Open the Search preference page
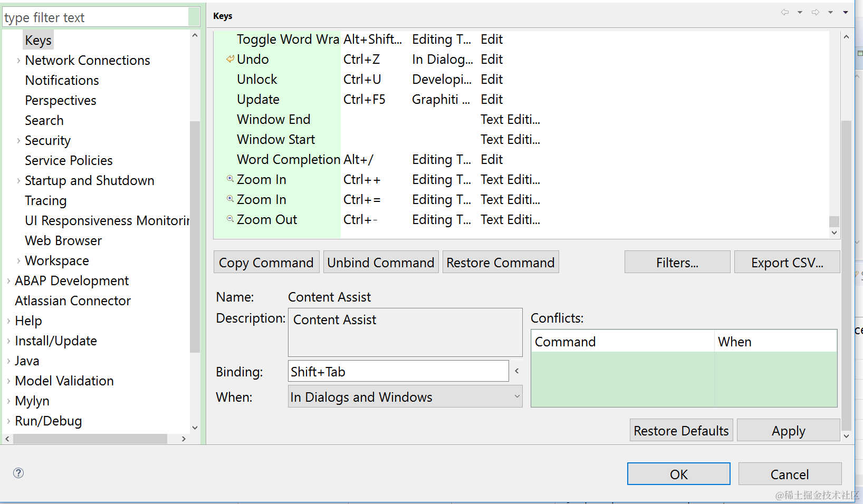This screenshot has height=504, width=863. pyautogui.click(x=44, y=120)
